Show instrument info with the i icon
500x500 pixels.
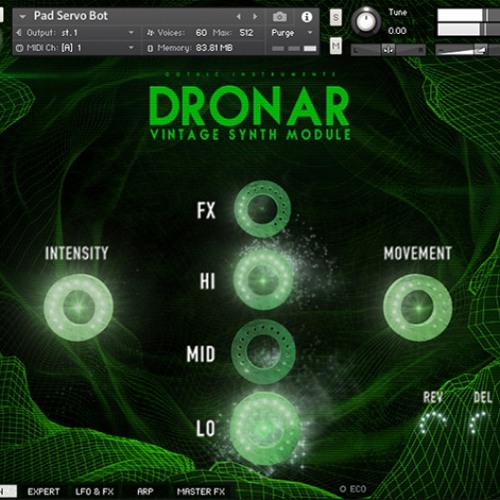(x=307, y=17)
